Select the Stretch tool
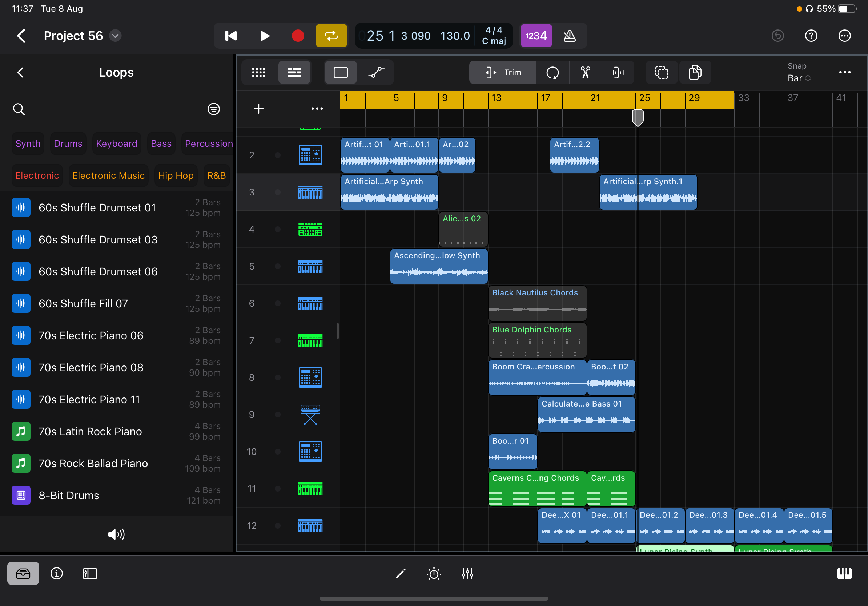 click(x=618, y=73)
